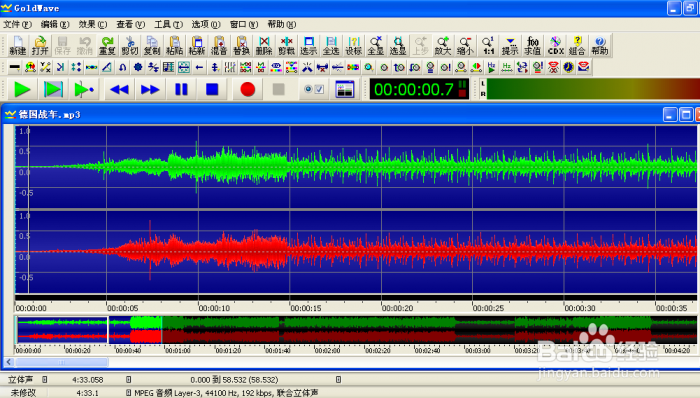The height and width of the screenshot is (398, 700).
Task: Open the 文件 menu
Action: coord(17,25)
